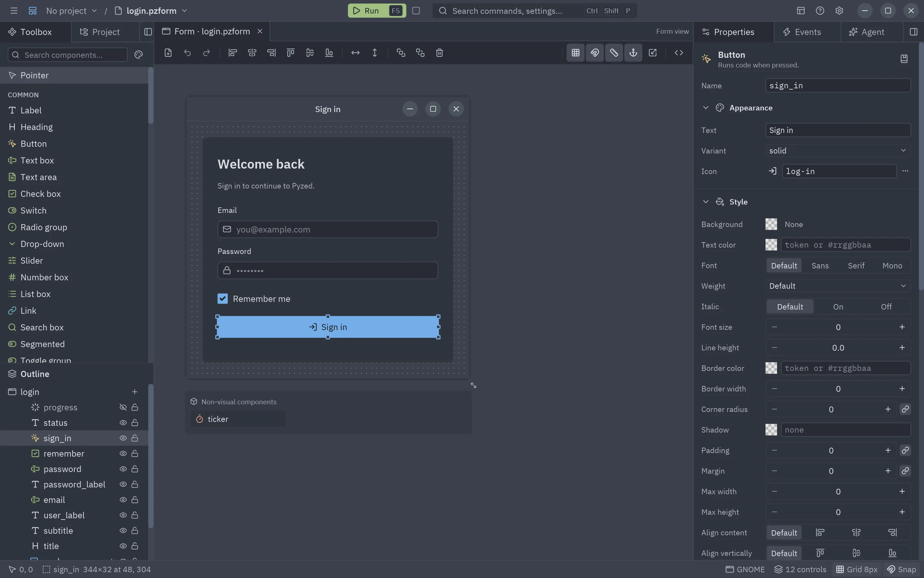This screenshot has width=924, height=578.
Task: Select the ticker non-visual component
Action: coord(237,419)
